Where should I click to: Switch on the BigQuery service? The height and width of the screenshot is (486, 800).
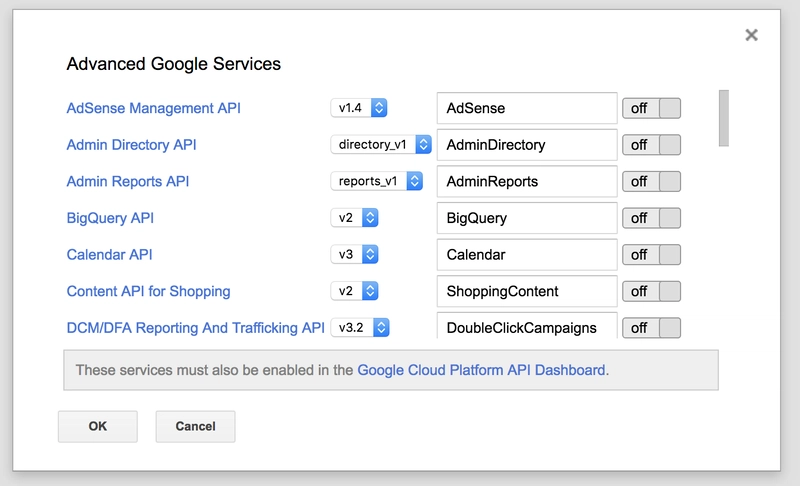652,218
